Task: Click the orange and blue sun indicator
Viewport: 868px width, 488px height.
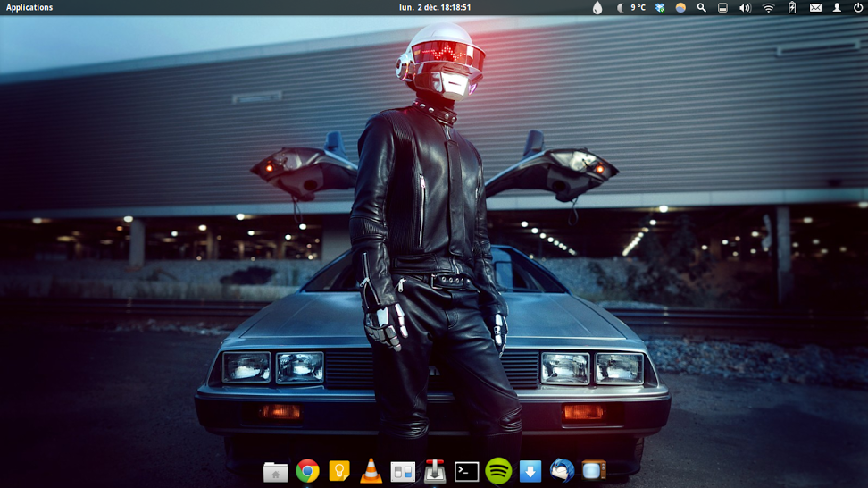Action: 680,7
